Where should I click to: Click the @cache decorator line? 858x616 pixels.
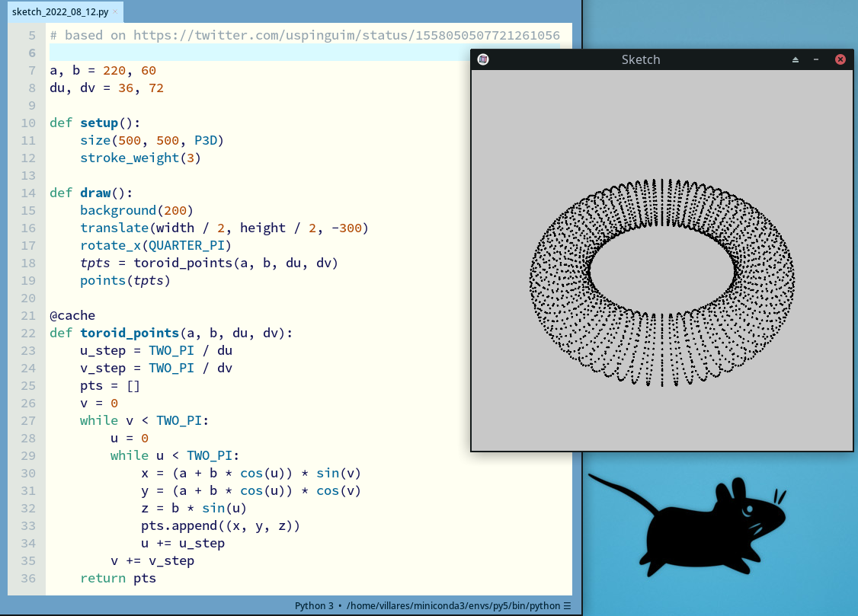coord(72,315)
